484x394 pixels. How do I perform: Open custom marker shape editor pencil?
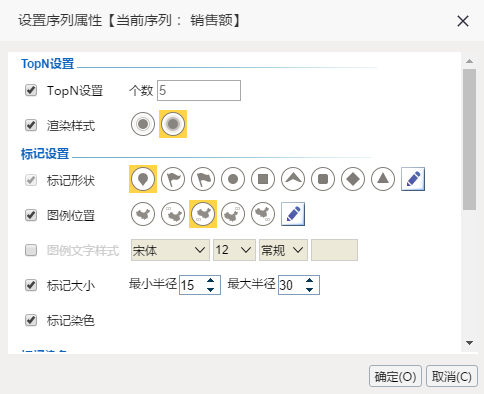[x=413, y=179]
